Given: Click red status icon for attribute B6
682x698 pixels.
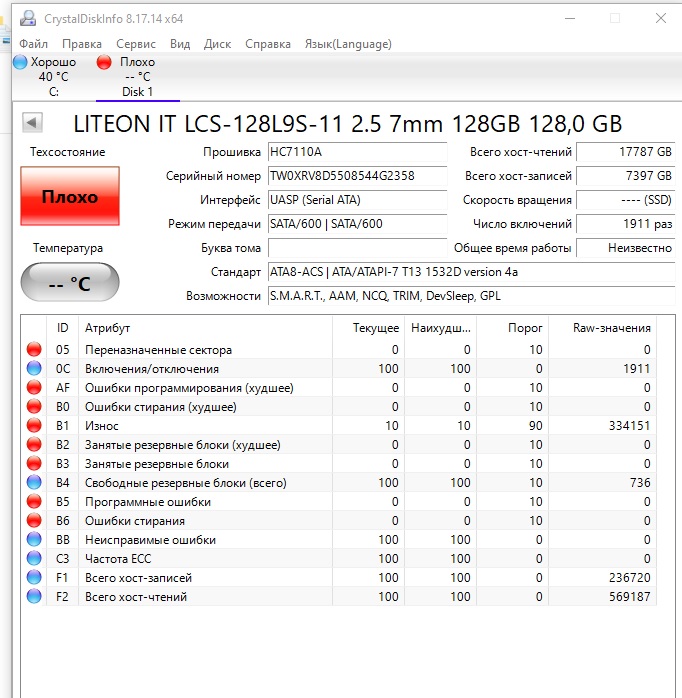Looking at the screenshot, I should [34, 520].
